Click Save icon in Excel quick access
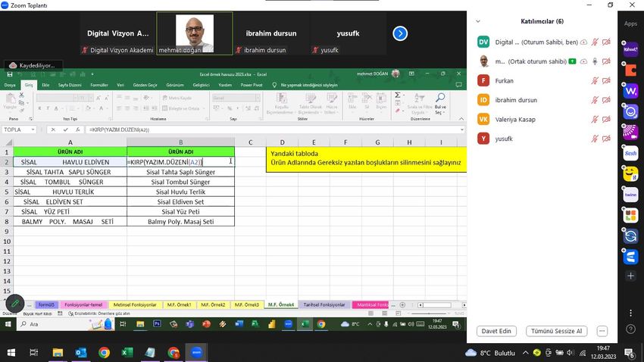This screenshot has height=362, width=644. (9, 74)
